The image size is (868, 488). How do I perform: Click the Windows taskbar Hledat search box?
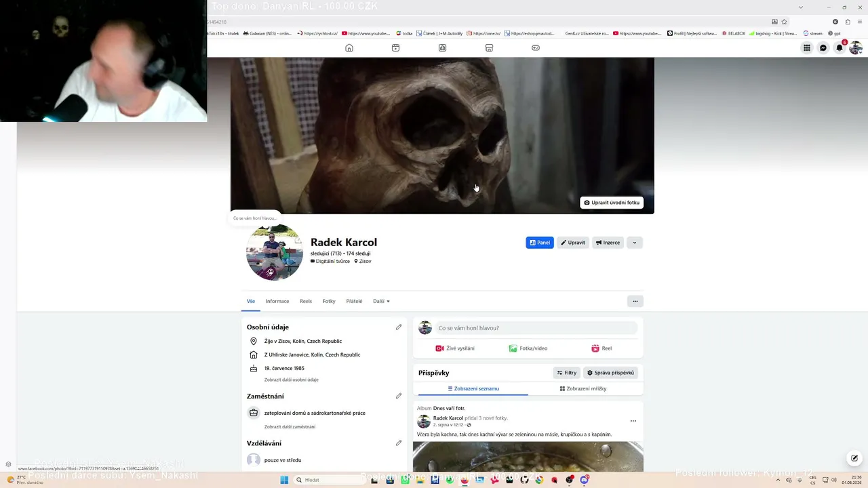pos(331,480)
